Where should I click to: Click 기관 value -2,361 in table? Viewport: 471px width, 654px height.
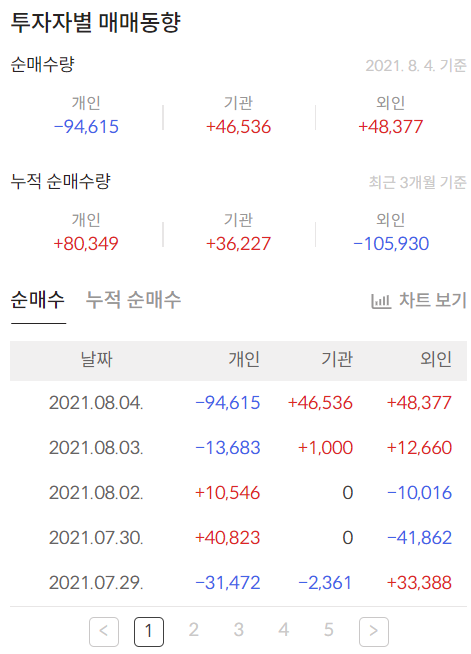click(325, 583)
